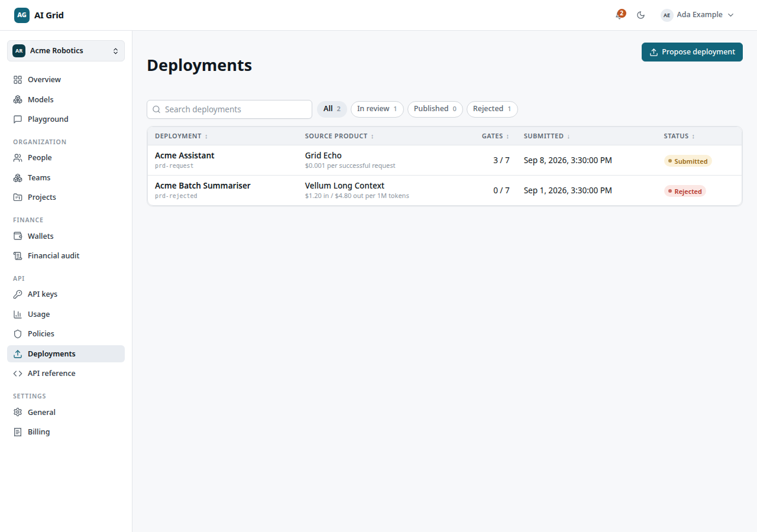Expand the Acme Robotics organization switcher

tap(66, 51)
